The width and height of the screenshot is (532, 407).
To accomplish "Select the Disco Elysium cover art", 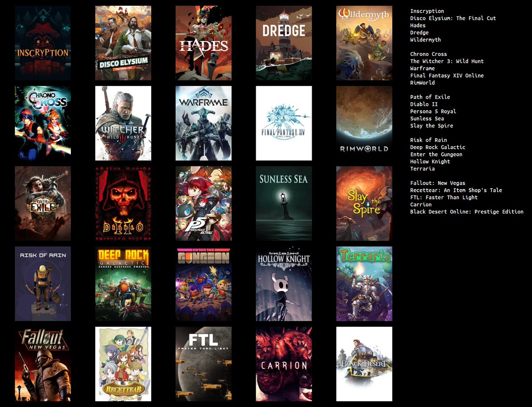I will (123, 43).
